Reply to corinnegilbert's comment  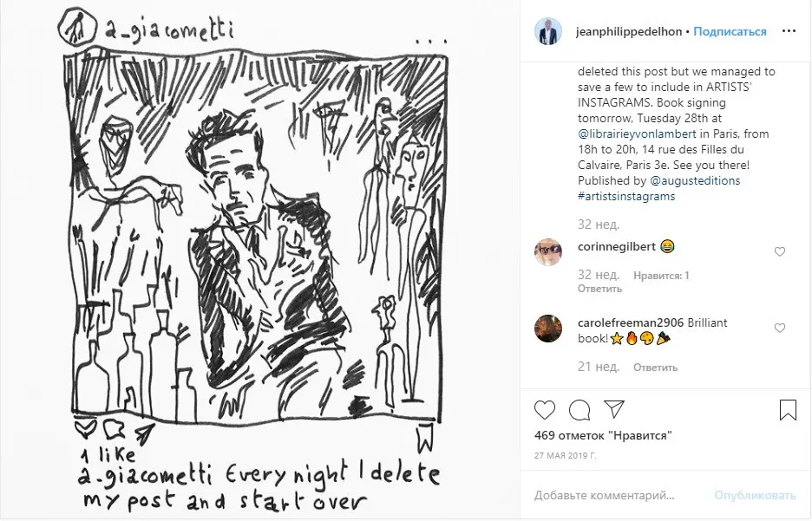(600, 289)
